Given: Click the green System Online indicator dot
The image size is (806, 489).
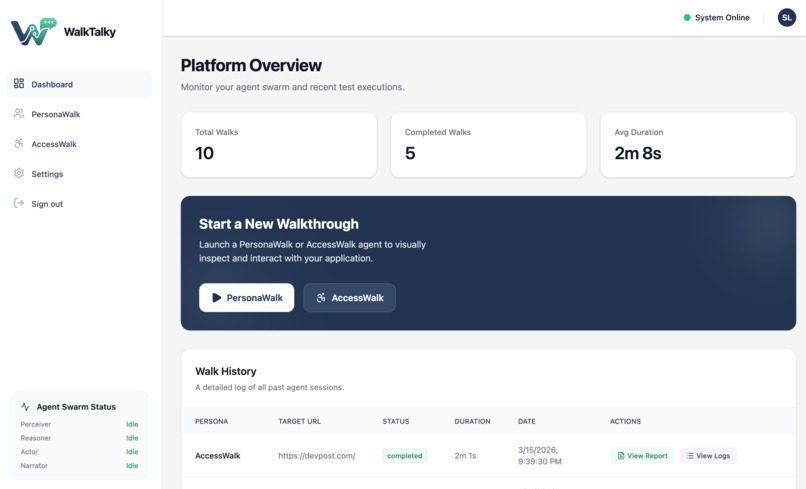Looking at the screenshot, I should tap(687, 17).
